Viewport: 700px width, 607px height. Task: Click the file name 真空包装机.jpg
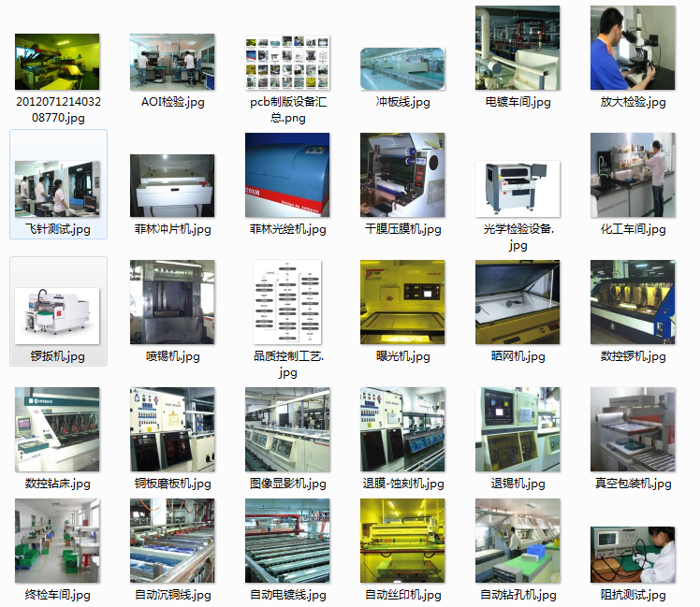pyautogui.click(x=633, y=484)
